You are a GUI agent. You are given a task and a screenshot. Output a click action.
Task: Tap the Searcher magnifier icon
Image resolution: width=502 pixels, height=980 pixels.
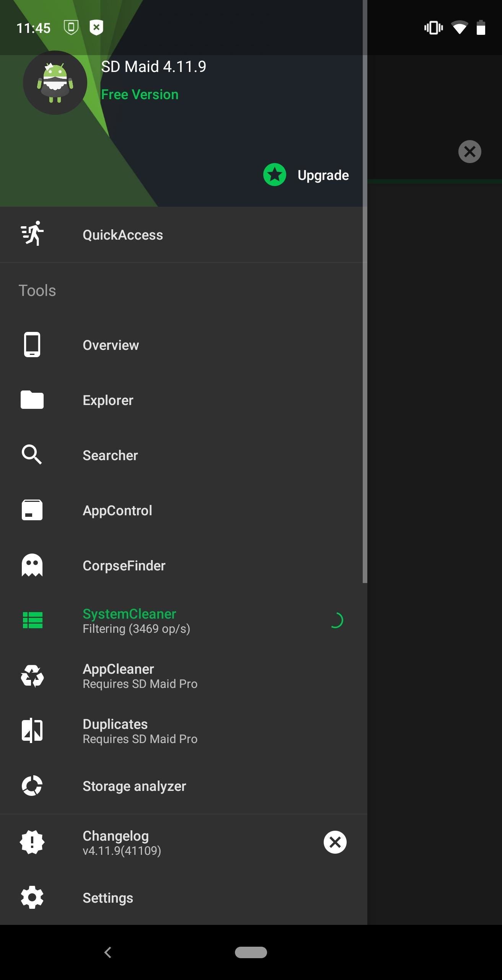[32, 454]
